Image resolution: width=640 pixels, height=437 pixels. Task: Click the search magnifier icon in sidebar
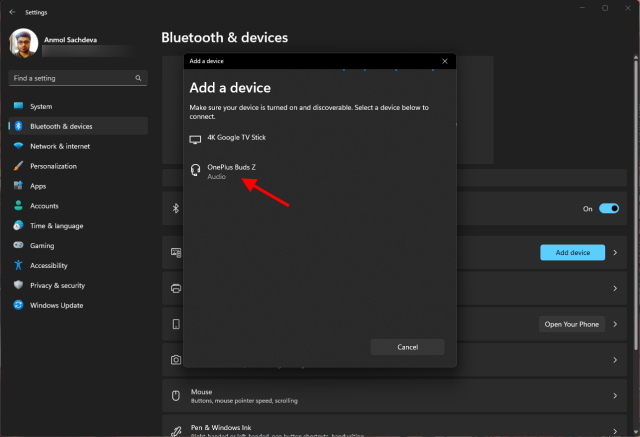[x=138, y=77]
